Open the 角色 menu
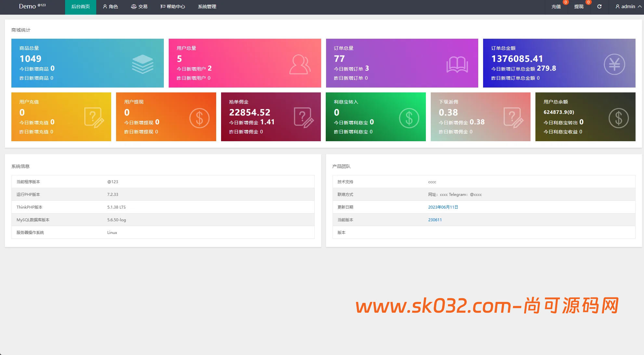Screen dimensions: 644x355 (111, 7)
